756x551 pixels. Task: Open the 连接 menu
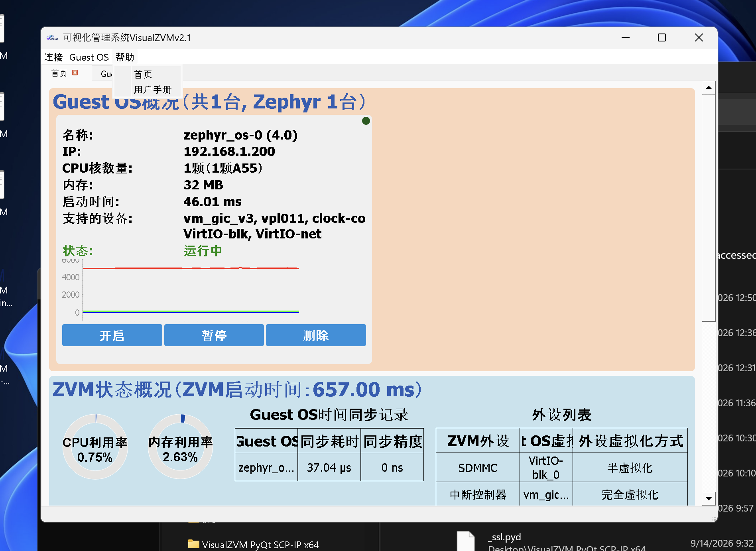pos(53,57)
